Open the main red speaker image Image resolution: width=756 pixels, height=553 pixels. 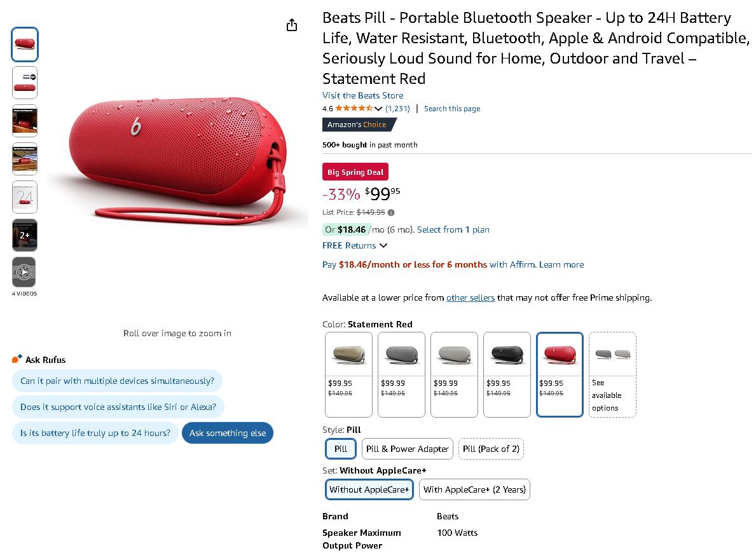click(x=177, y=159)
